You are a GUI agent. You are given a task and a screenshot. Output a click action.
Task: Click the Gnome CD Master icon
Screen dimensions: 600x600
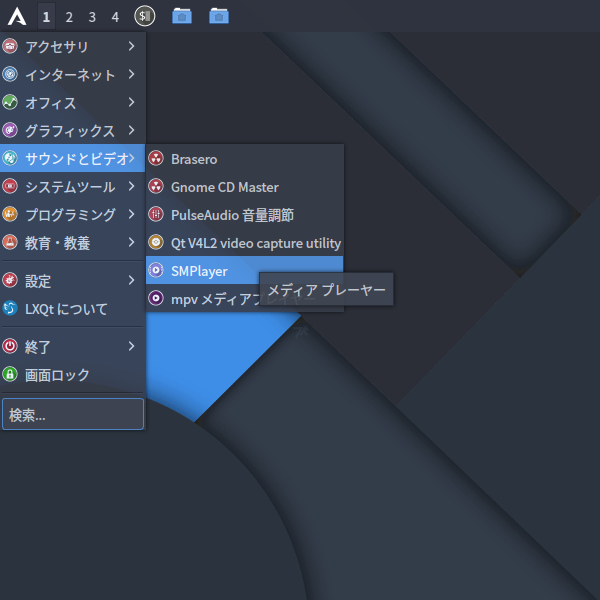point(156,186)
